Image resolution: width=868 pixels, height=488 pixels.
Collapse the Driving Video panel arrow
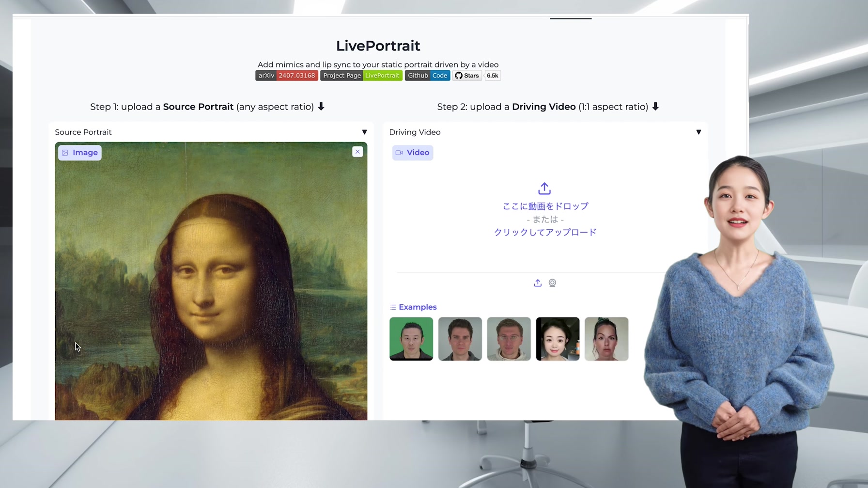coord(698,132)
